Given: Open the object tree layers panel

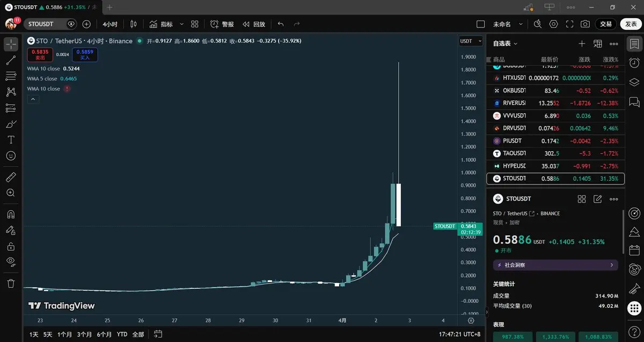Looking at the screenshot, I should point(634,82).
